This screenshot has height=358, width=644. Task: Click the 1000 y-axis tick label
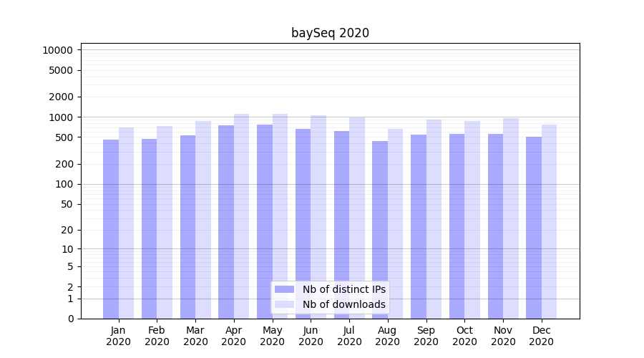60,117
